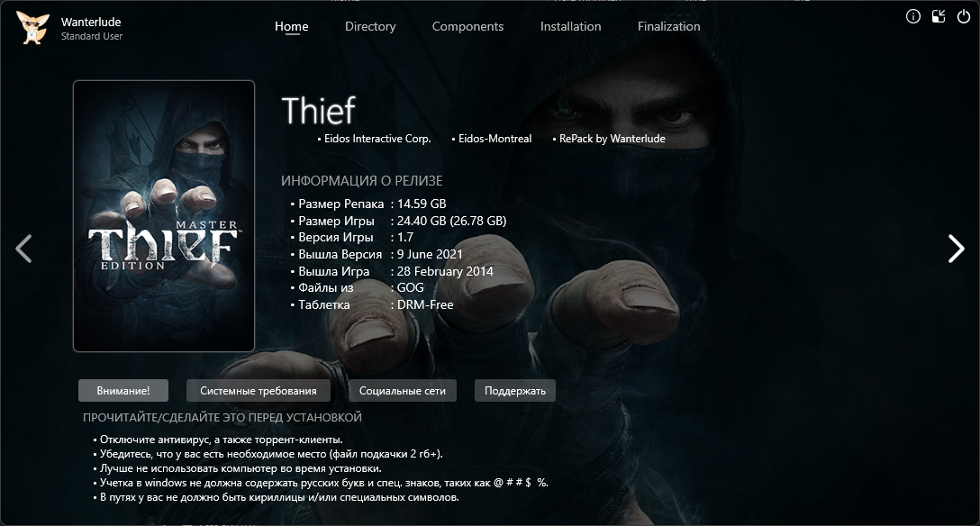Show Системные требования section

click(x=259, y=390)
